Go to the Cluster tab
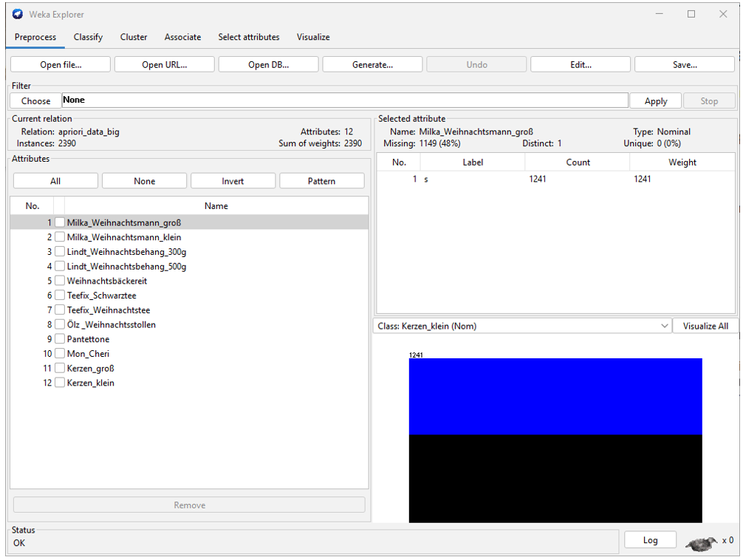The width and height of the screenshot is (743, 560). coord(134,37)
